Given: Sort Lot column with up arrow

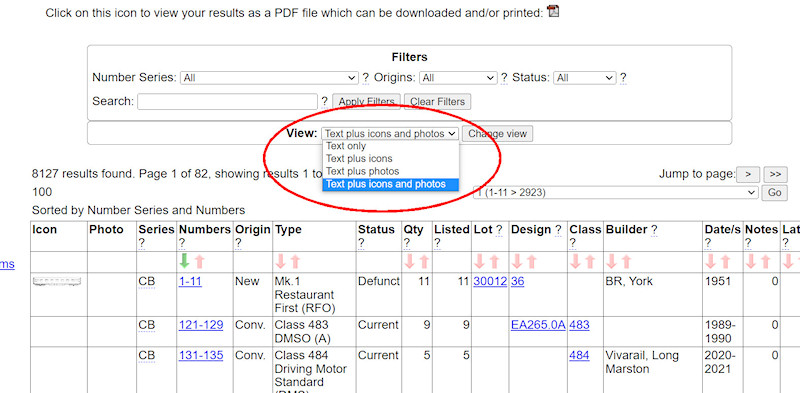Looking at the screenshot, I should (494, 262).
